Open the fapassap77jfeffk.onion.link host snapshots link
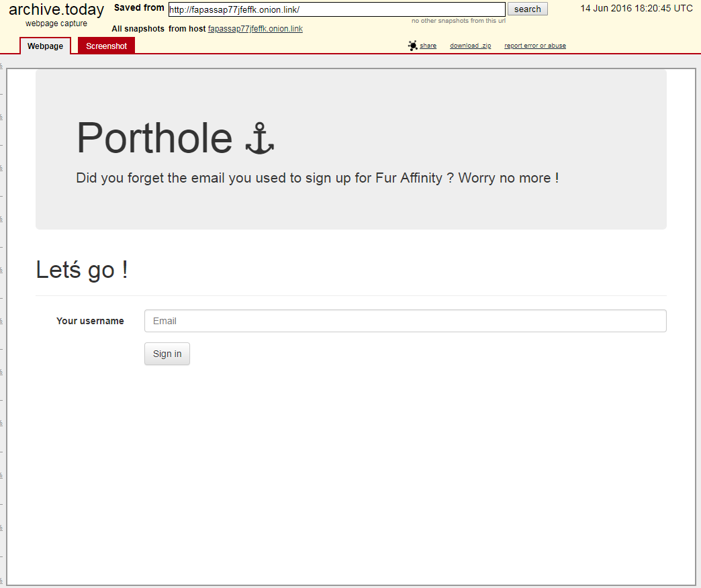This screenshot has height=588, width=701. 255,29
